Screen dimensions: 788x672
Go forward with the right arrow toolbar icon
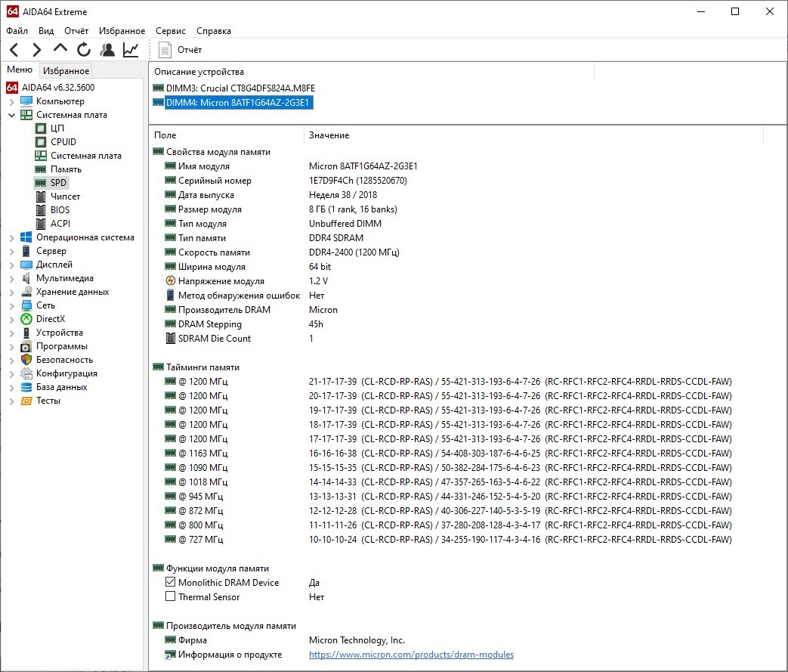tap(37, 50)
